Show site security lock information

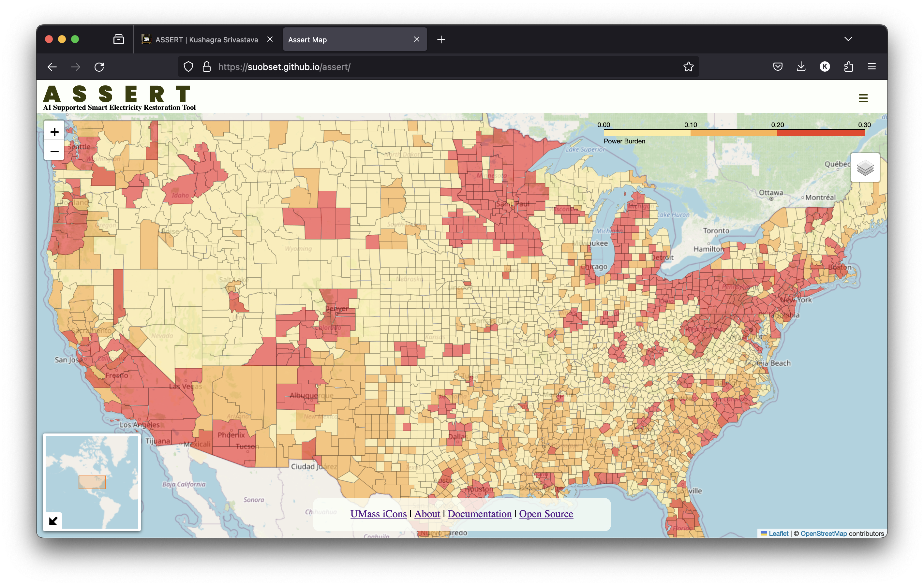(x=206, y=67)
